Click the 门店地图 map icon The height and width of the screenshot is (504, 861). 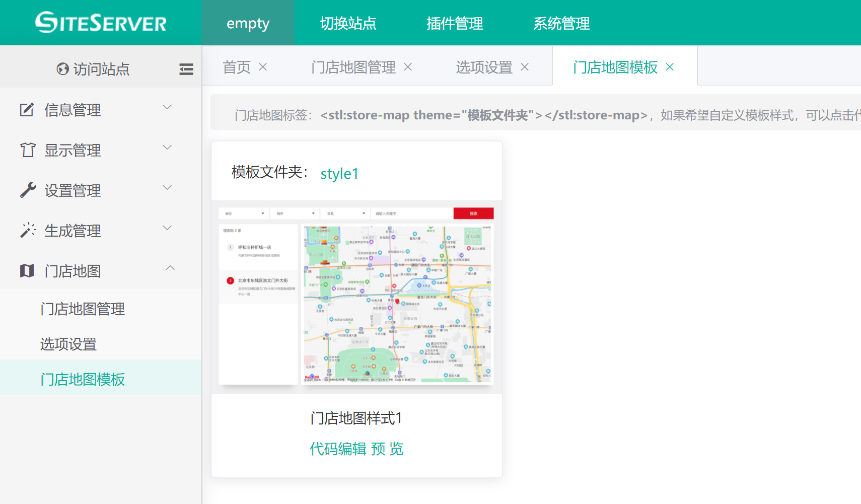(27, 271)
